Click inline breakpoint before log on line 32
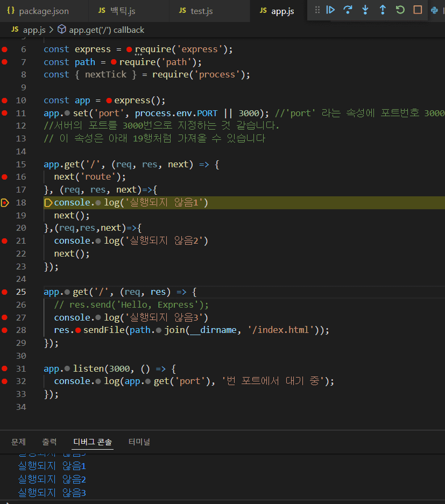This screenshot has height=504, width=445. (x=98, y=381)
